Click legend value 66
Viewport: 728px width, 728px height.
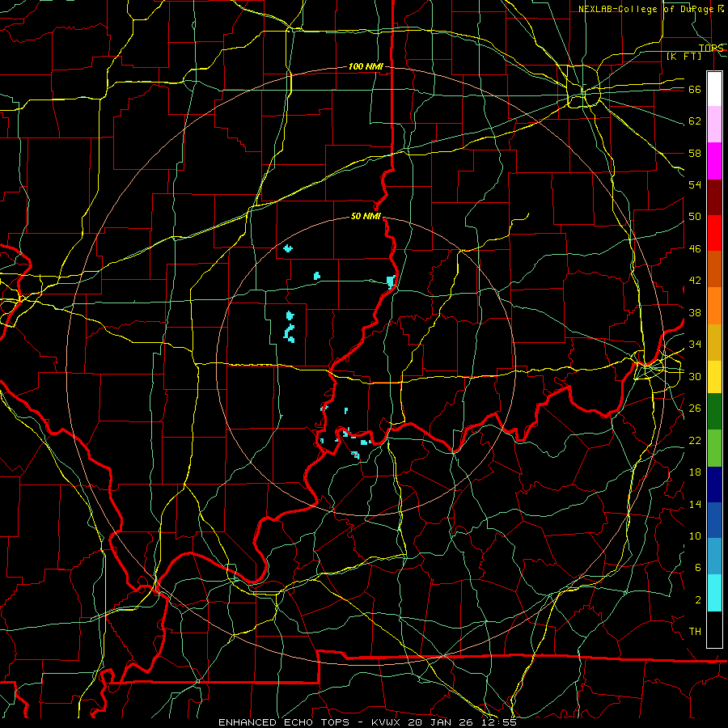pos(695,89)
